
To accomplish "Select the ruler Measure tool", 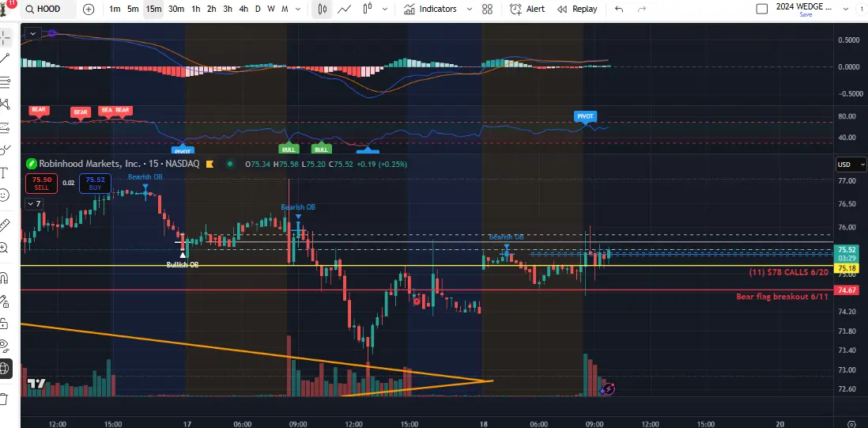I will [5, 225].
